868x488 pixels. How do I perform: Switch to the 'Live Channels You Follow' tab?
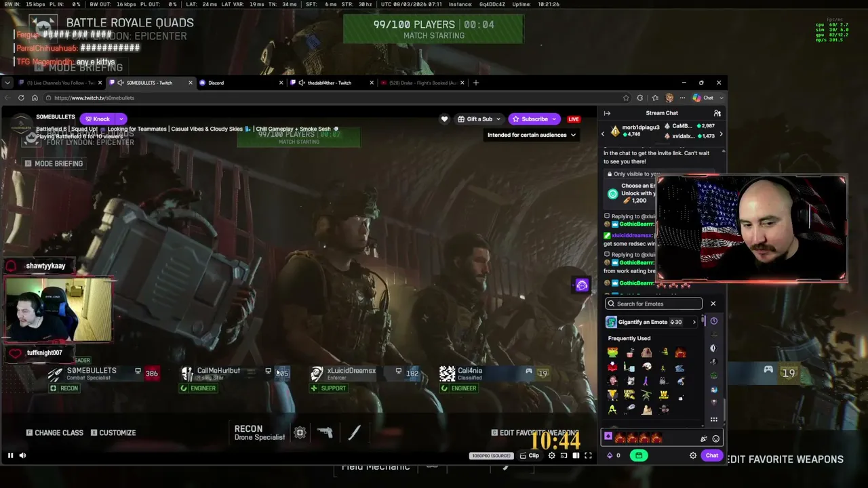60,83
